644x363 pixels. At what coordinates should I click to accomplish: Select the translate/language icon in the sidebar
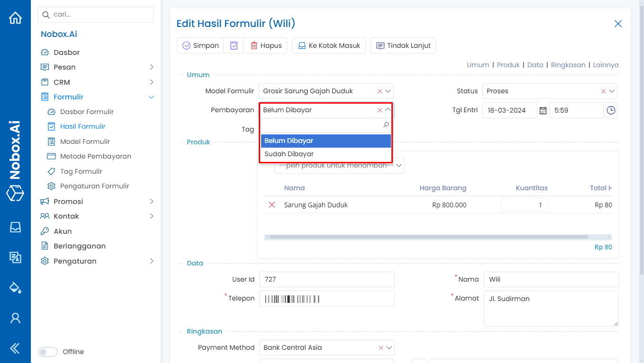coord(16,257)
